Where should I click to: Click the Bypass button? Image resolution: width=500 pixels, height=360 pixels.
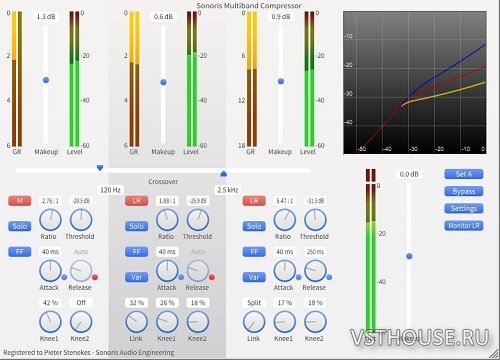click(x=464, y=191)
